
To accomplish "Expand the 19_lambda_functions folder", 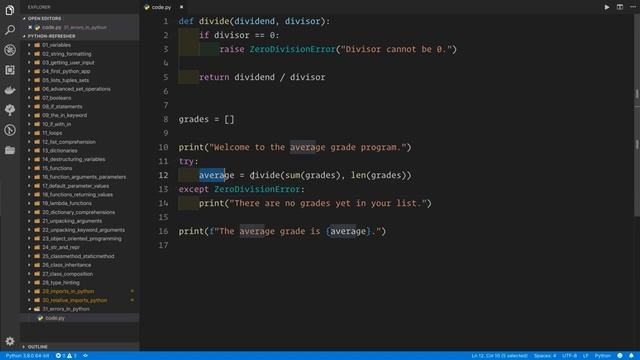I will tap(67, 203).
